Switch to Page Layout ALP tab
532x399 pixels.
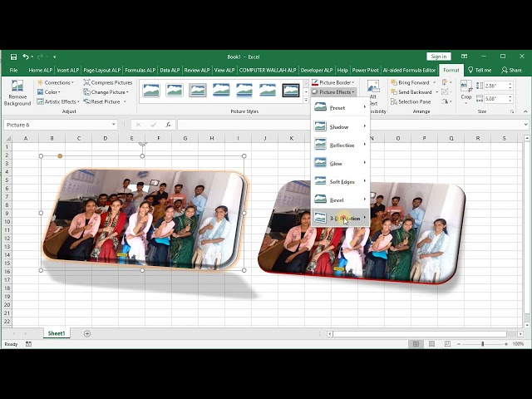click(101, 70)
